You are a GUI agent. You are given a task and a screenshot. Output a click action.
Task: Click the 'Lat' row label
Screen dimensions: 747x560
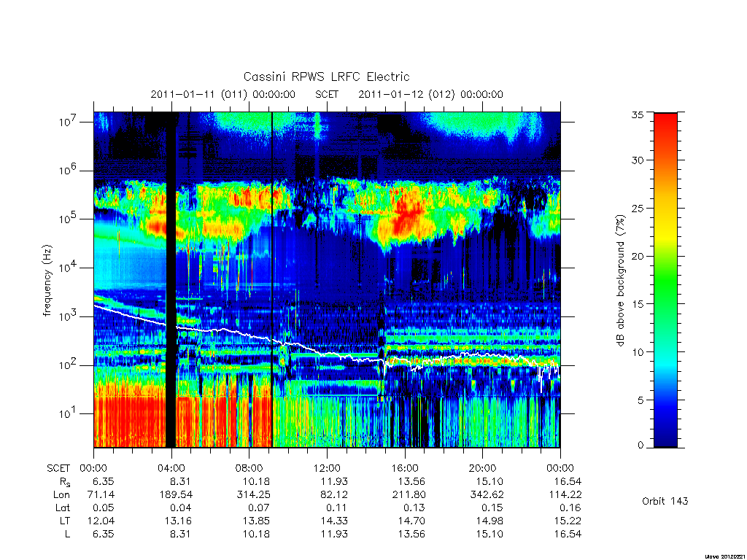coord(63,507)
